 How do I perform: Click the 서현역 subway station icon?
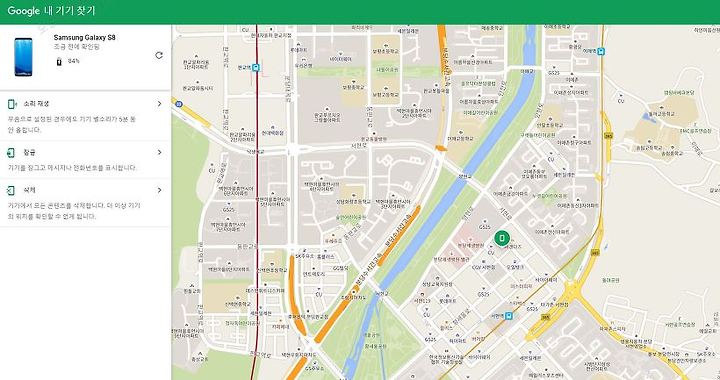click(x=508, y=316)
